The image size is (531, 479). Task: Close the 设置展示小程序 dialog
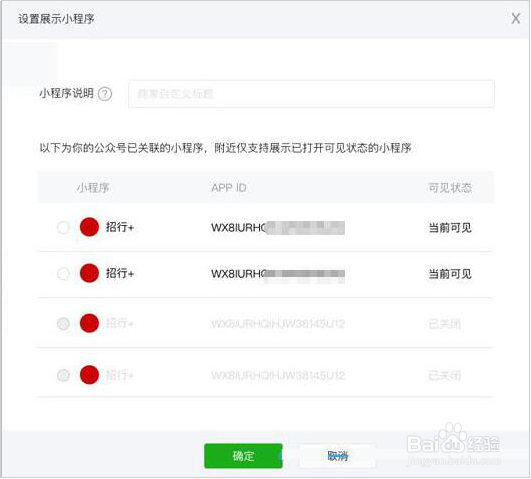[x=516, y=18]
